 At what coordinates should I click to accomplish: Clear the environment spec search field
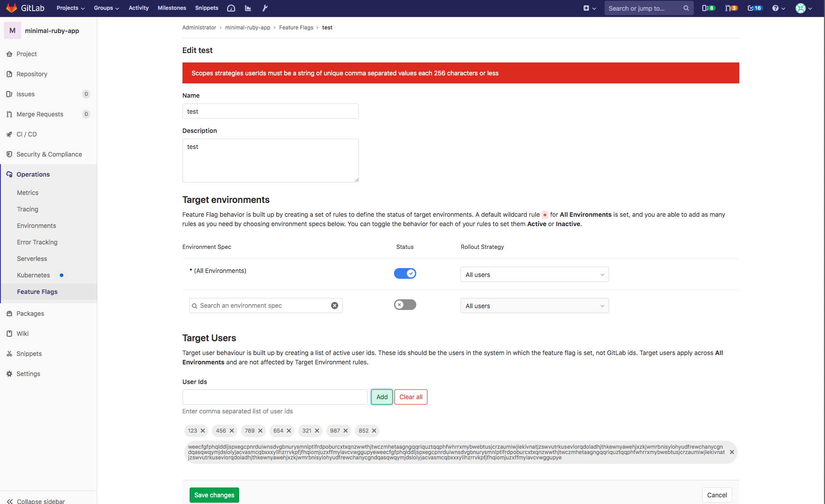coord(335,306)
